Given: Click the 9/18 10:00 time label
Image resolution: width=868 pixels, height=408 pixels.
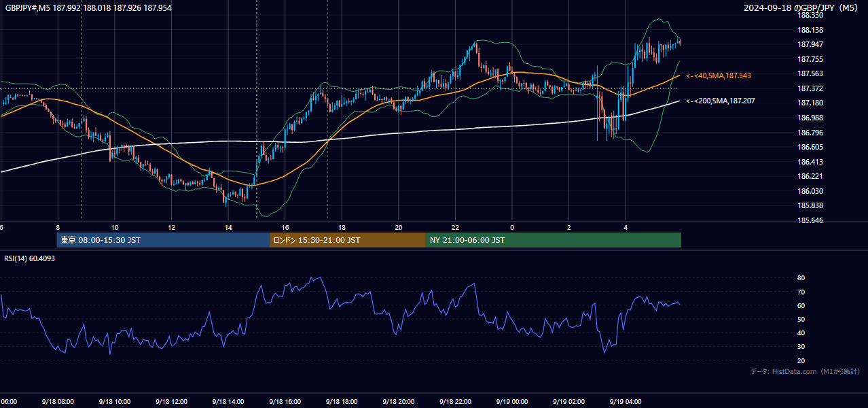Looking at the screenshot, I should point(114,402).
